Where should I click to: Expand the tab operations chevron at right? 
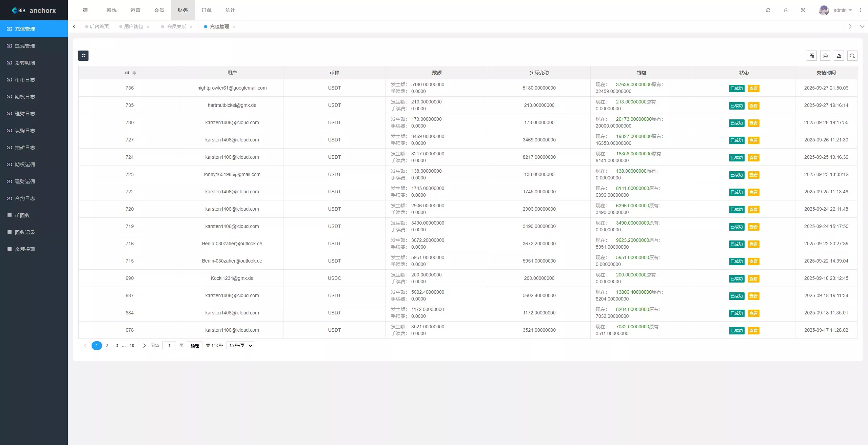pyautogui.click(x=862, y=26)
